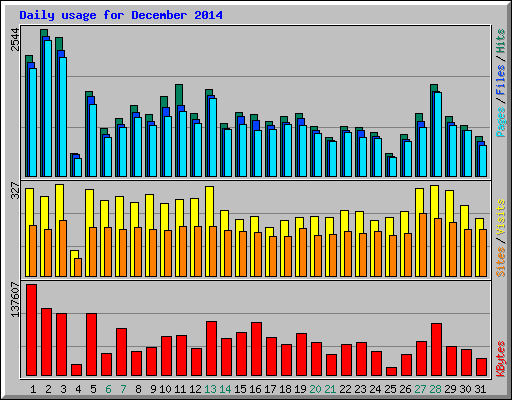Click the chart title 'Daily usage for December 2014'
512x400 pixels.
click(121, 15)
